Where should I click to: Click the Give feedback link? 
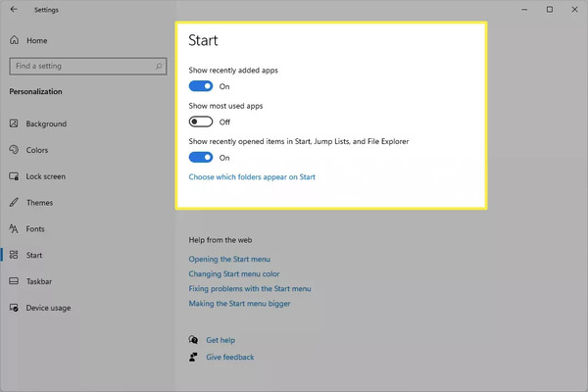pos(230,357)
